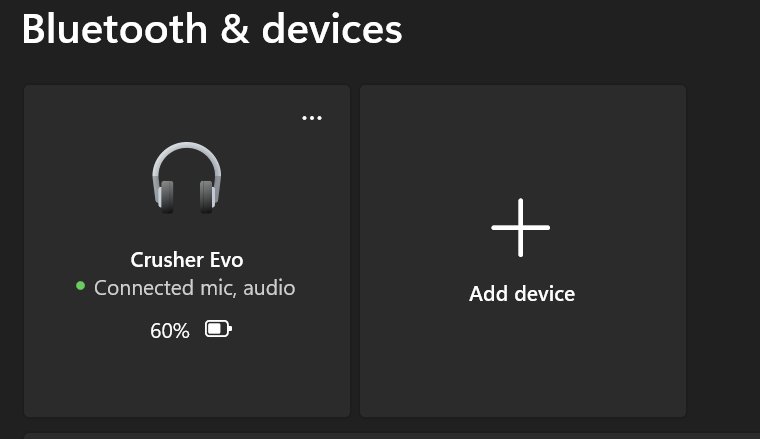The width and height of the screenshot is (760, 439).
Task: Click the 60% battery percentage text
Action: (x=170, y=330)
